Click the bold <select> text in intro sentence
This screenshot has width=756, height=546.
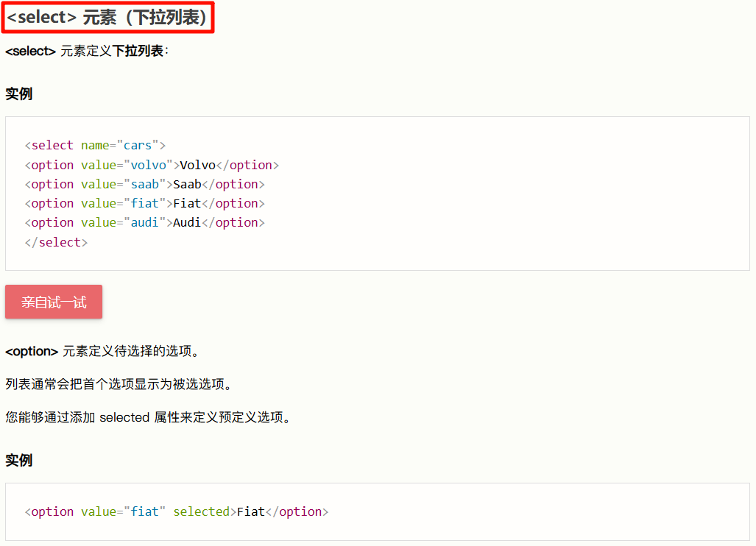30,52
